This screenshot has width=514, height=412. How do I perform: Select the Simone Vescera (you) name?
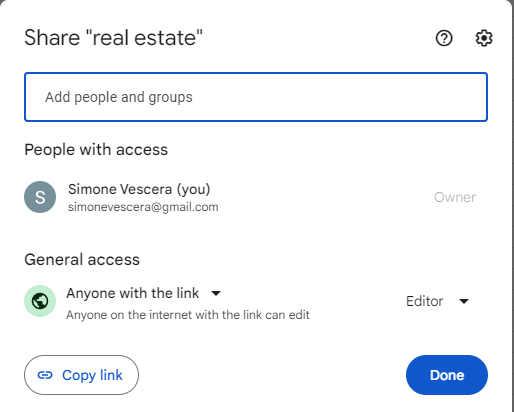(139, 189)
